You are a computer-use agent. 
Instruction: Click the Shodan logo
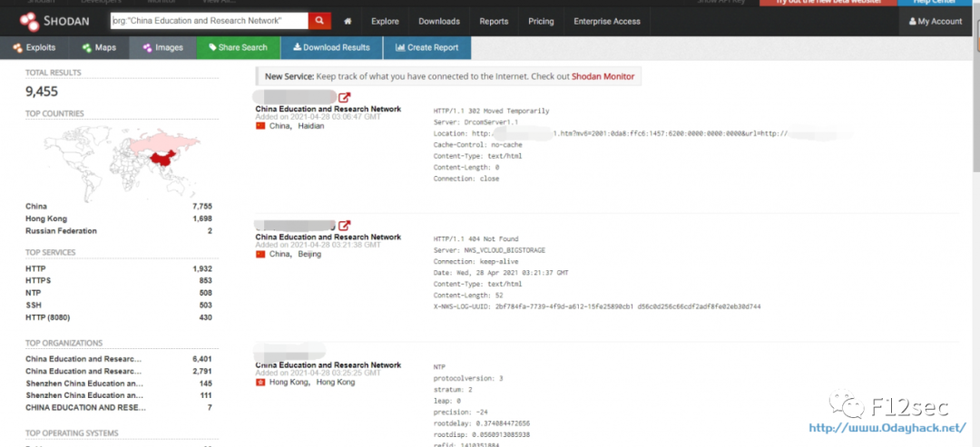tap(54, 22)
